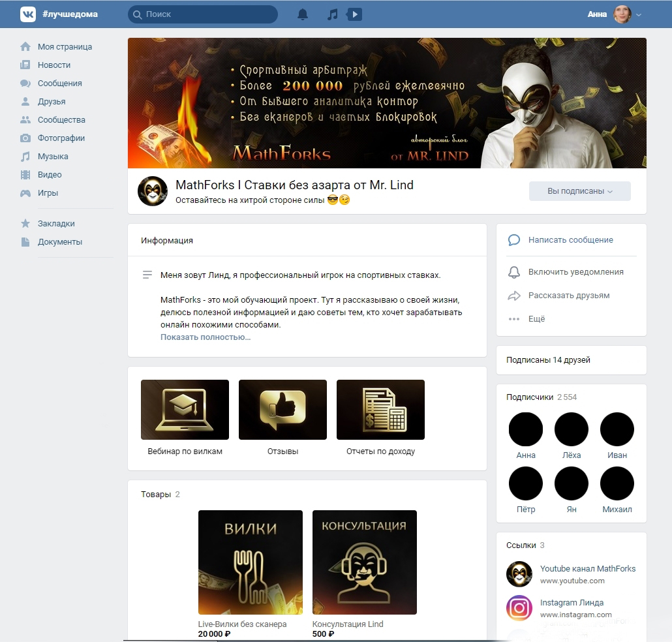Viewport: 672px width, 642px height.
Task: Click the star icon beside Закладки
Action: [25, 223]
